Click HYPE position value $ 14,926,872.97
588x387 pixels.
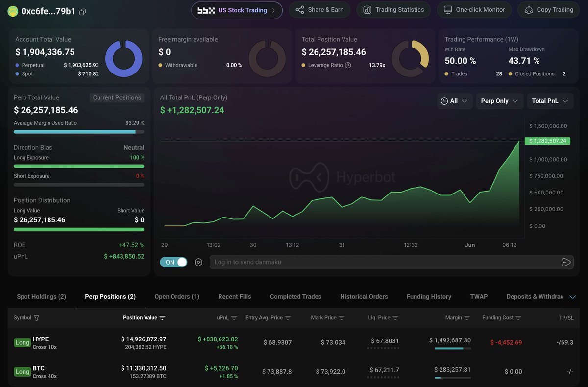pyautogui.click(x=144, y=339)
